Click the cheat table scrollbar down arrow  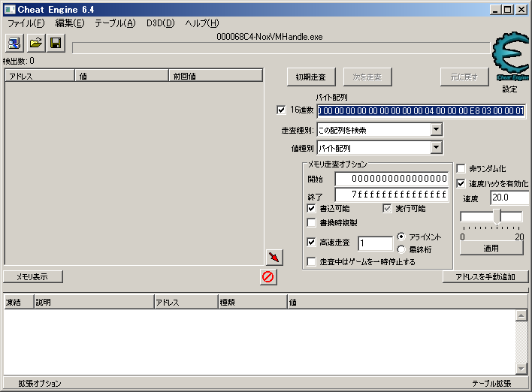tap(521, 368)
